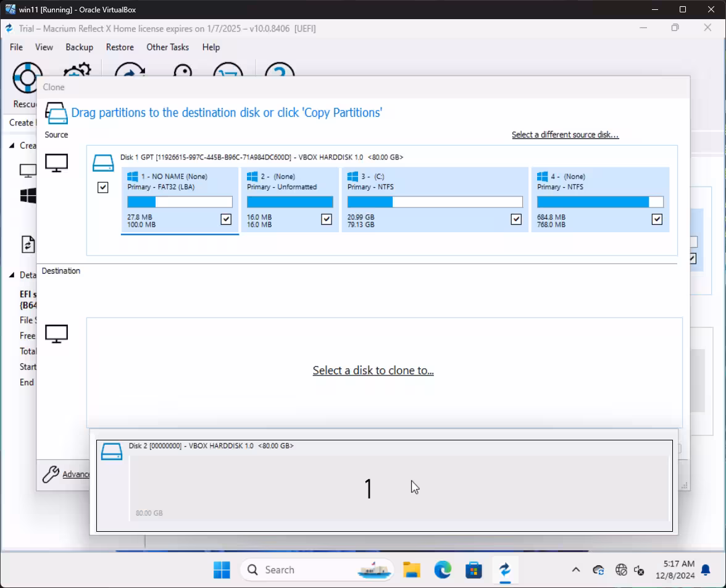
Task: Click the Clone dialog disk header icon
Action: [x=56, y=114]
